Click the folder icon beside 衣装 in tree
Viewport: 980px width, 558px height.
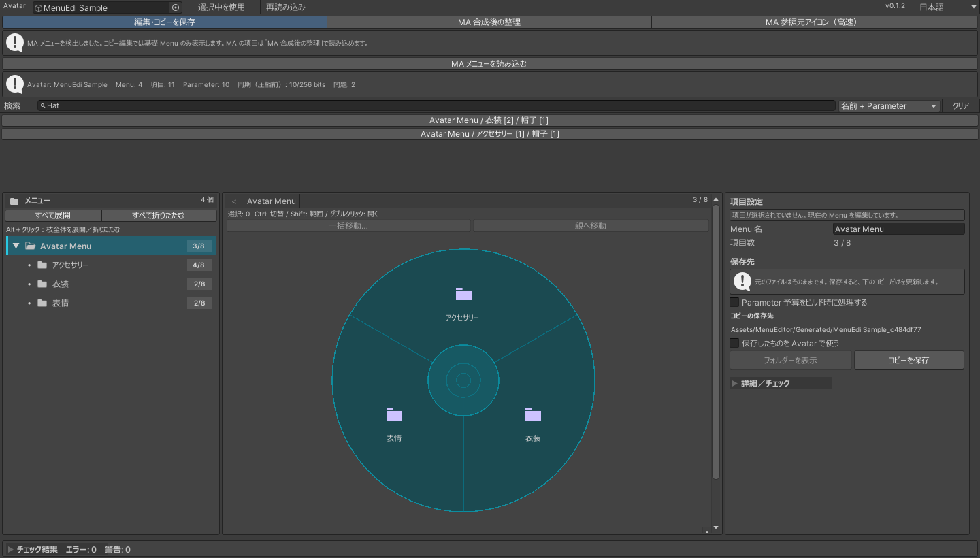pos(42,284)
